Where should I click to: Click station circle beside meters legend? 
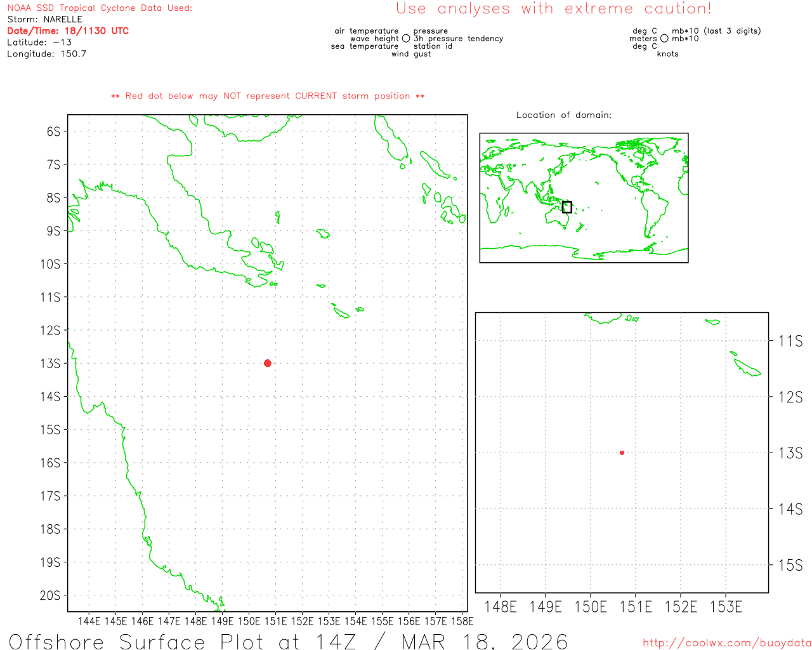664,39
